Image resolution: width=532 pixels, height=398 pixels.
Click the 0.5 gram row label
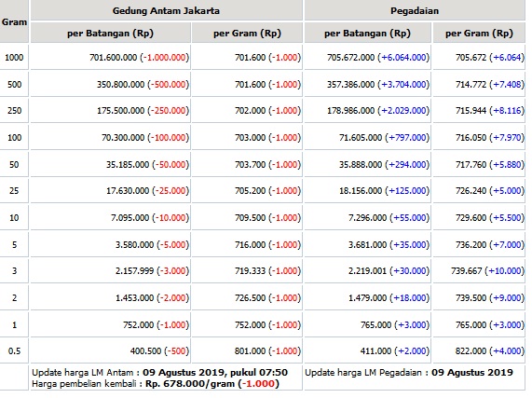click(14, 350)
